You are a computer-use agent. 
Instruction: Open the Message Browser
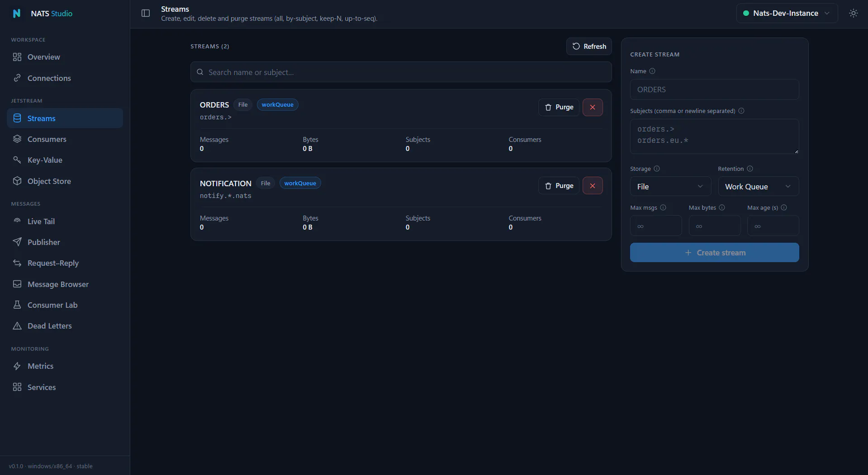65,284
